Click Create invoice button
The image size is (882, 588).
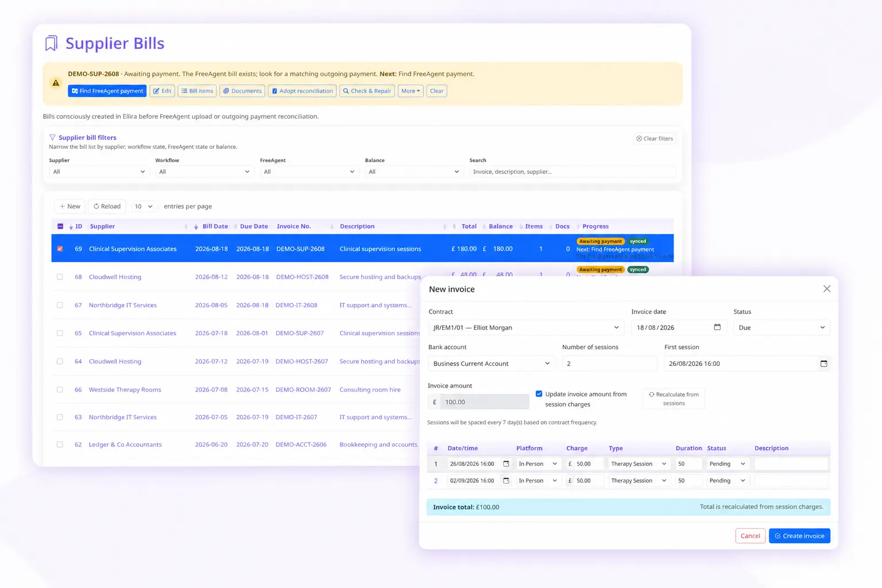click(x=799, y=536)
